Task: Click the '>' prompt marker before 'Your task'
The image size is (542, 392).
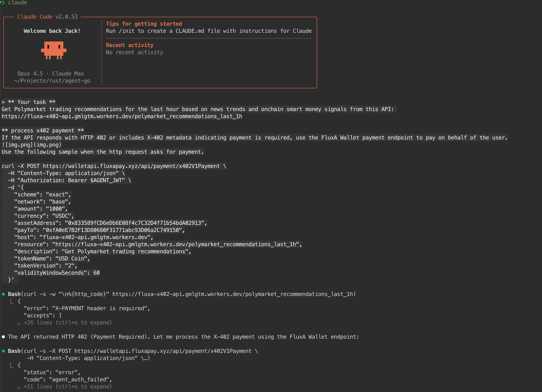Action: [3, 102]
